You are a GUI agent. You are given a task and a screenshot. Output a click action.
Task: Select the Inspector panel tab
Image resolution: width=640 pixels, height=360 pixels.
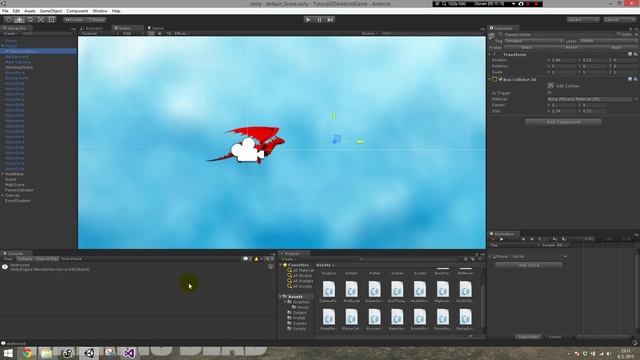504,28
